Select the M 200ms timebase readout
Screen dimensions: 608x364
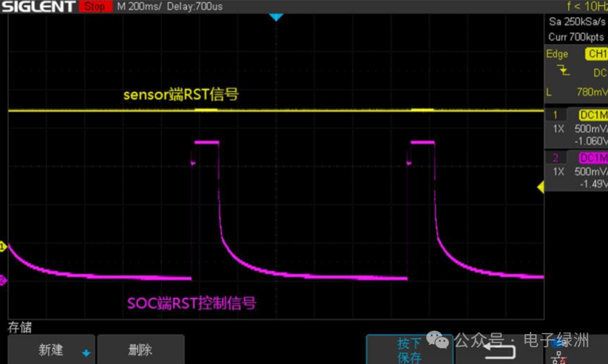pos(139,6)
